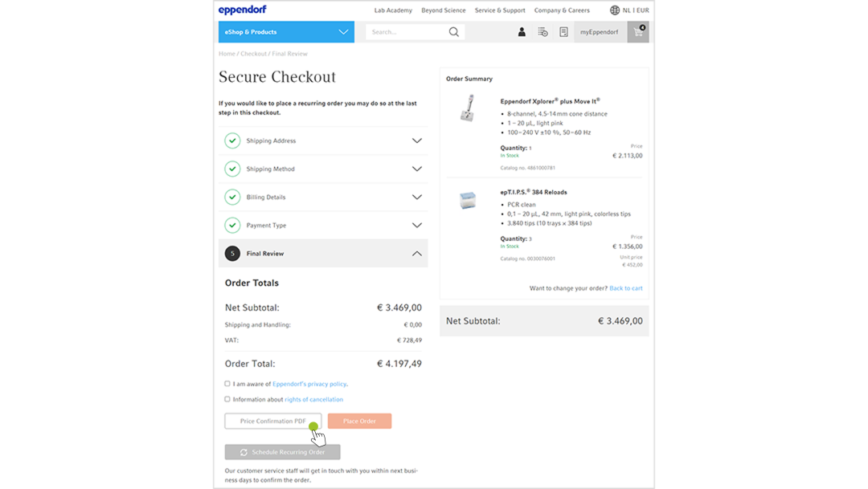Open the eShop & Products dropdown
Screen dimensions: 868x489
(286, 32)
